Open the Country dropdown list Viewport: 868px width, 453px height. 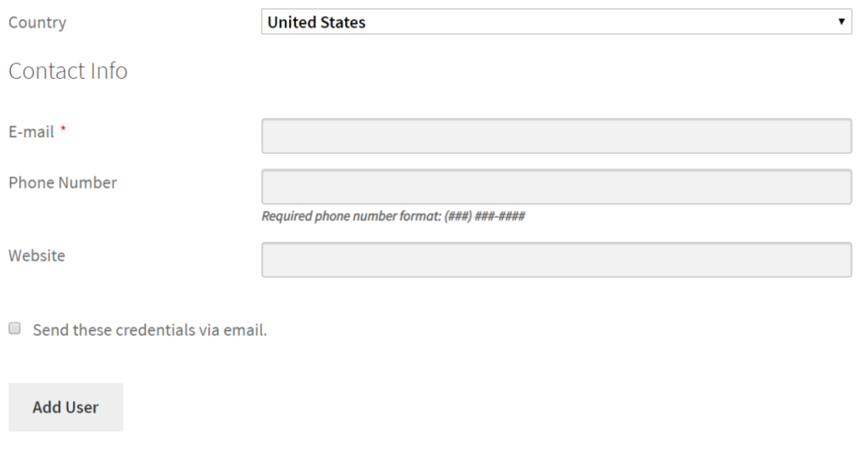coord(556,21)
